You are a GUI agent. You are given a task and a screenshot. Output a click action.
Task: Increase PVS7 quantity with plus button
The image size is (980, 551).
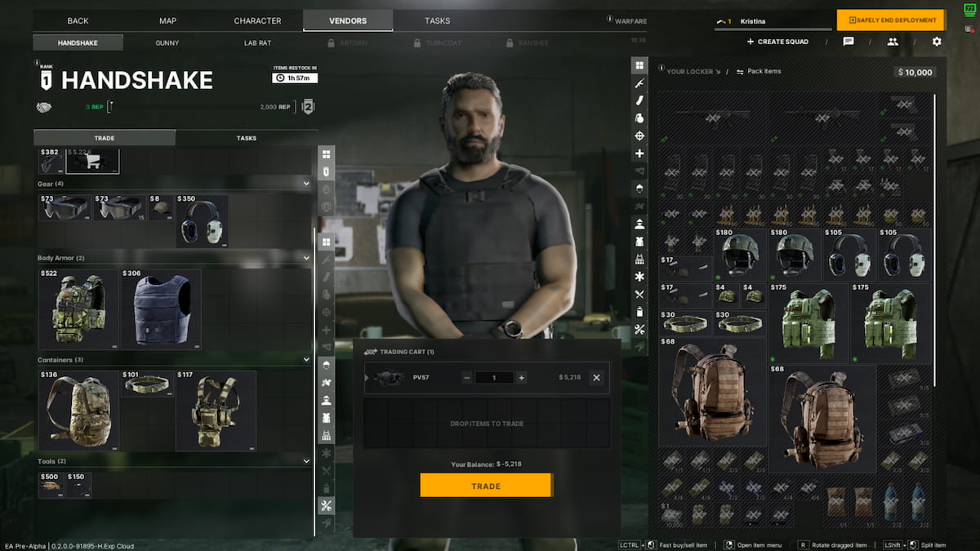click(x=521, y=378)
